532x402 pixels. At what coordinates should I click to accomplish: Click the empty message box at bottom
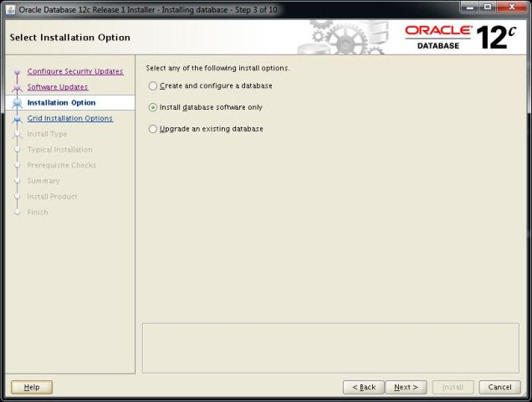pos(330,348)
